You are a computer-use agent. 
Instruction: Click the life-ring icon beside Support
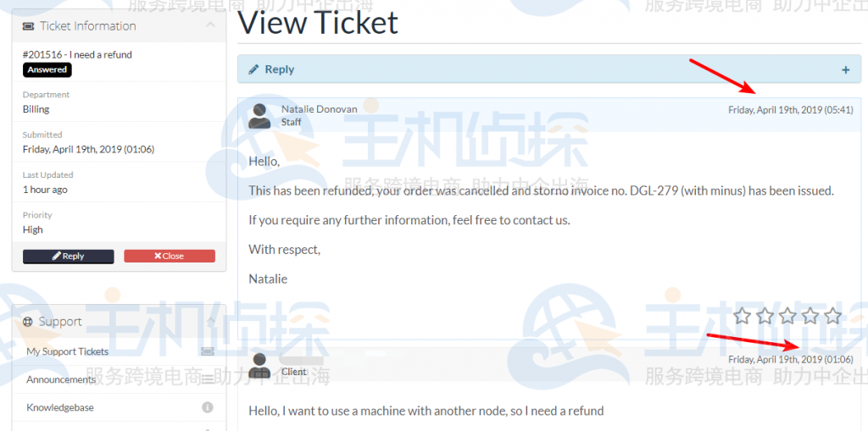pos(28,322)
